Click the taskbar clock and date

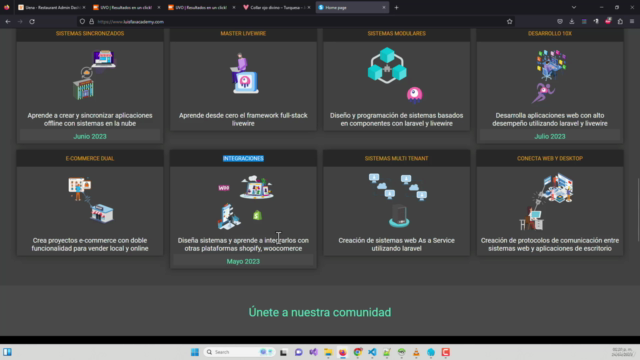click(x=622, y=352)
